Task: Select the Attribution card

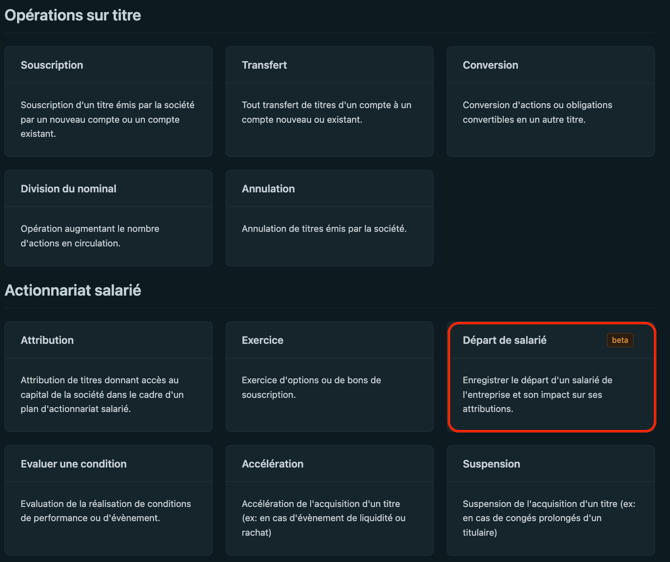Action: point(109,377)
